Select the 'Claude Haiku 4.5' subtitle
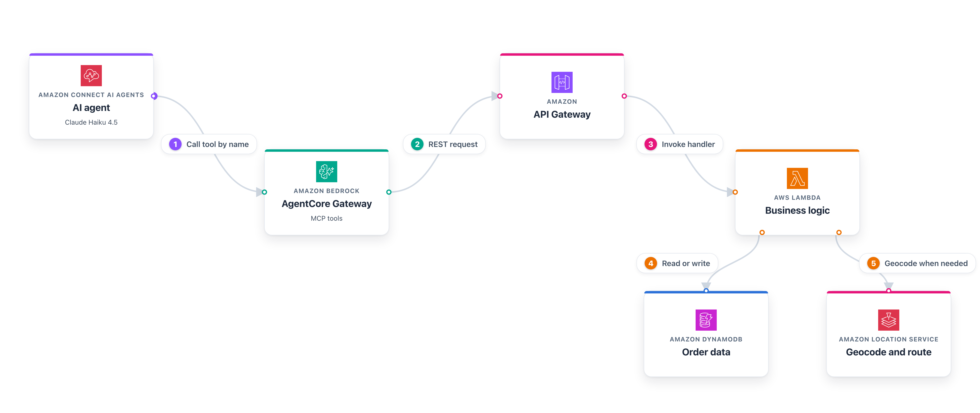 [x=91, y=122]
